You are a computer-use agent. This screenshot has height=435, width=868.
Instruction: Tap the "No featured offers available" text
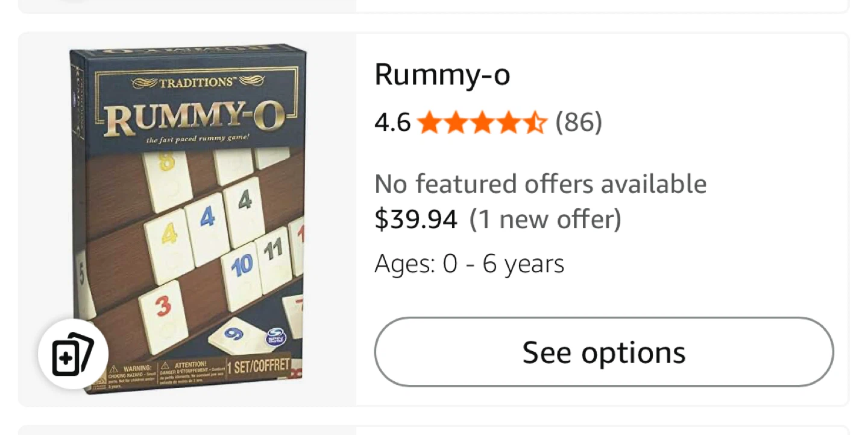(540, 184)
